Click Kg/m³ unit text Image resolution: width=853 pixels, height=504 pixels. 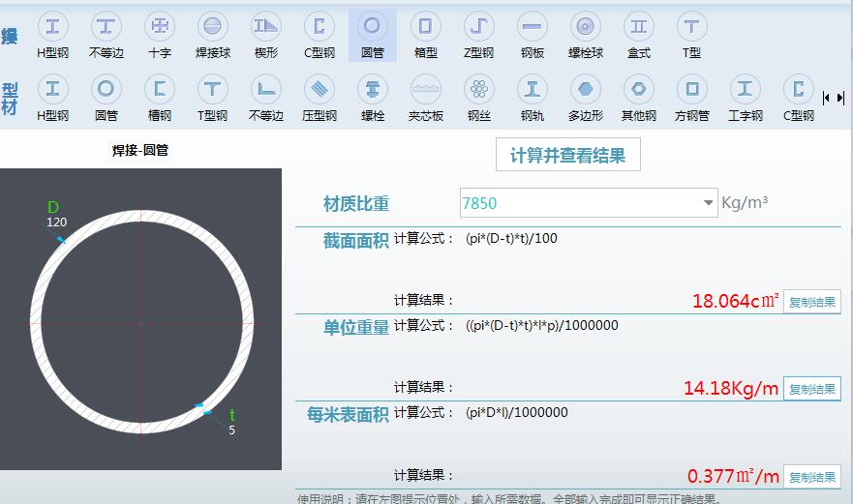(x=745, y=202)
